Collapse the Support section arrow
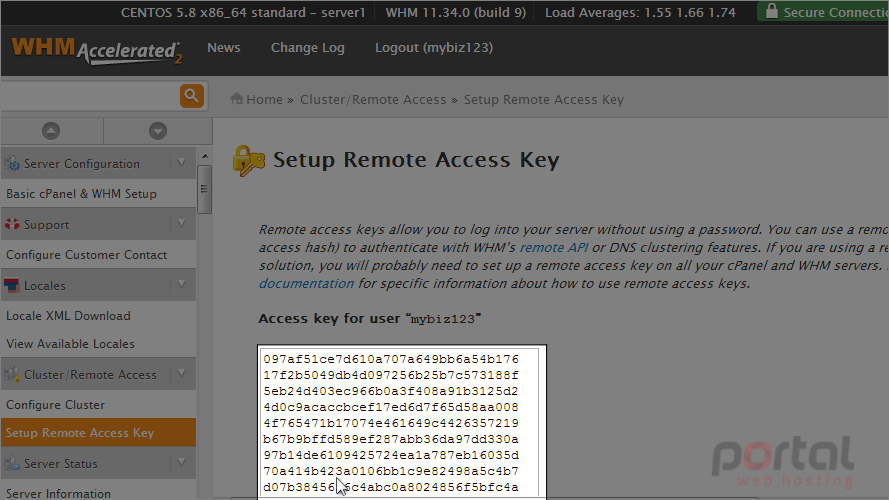 pos(181,223)
